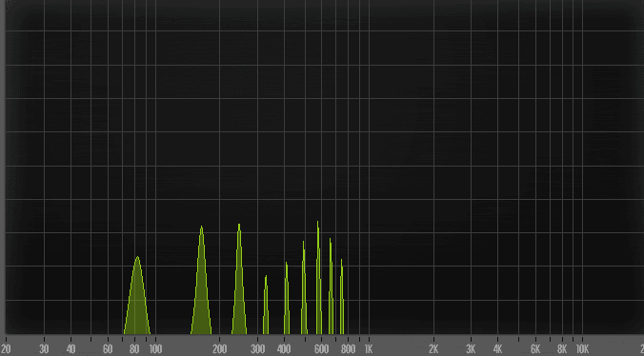The image size is (644, 356).
Task: Click the 300 Hz frequency axis label
Action: click(257, 349)
